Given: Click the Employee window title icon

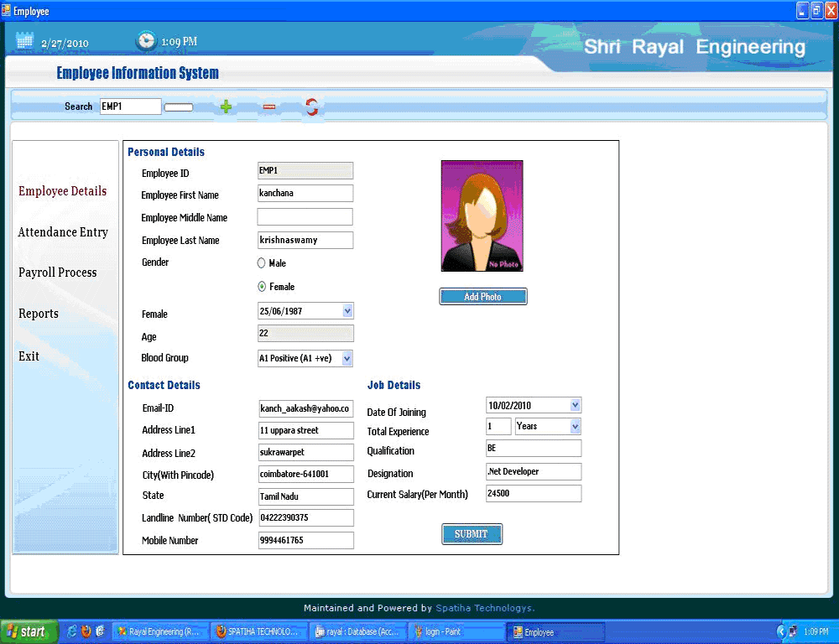Looking at the screenshot, I should tap(6, 11).
